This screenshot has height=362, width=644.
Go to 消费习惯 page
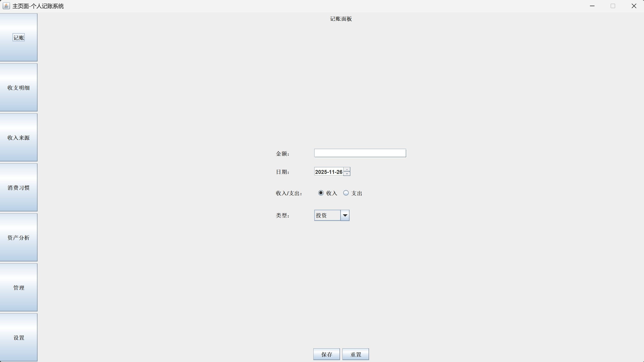coord(18,188)
